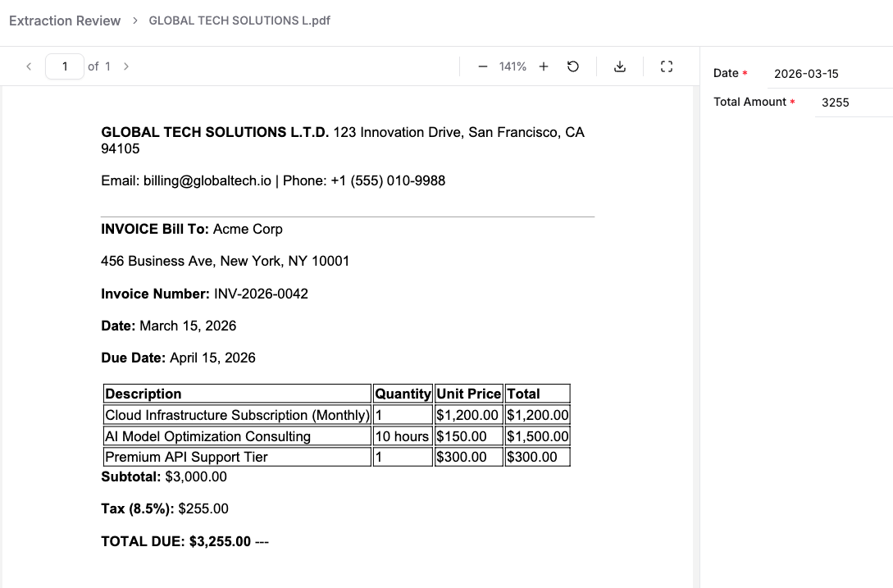Go to the previous page arrow
Image resolution: width=893 pixels, height=588 pixels.
click(x=29, y=66)
